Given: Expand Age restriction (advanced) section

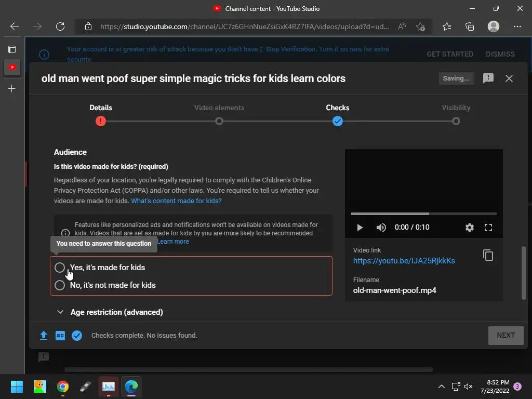Looking at the screenshot, I should tap(110, 312).
